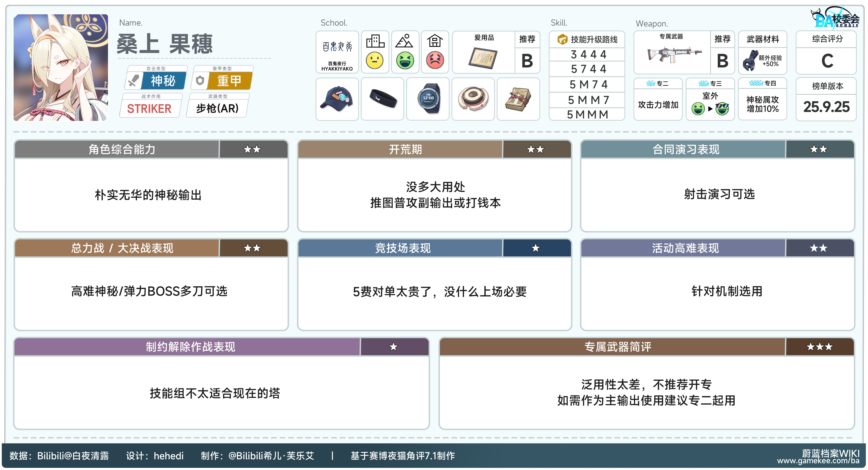Screen dimensions: 868x470
Task: Click the yellow neutral urban terrain face
Action: tap(375, 61)
